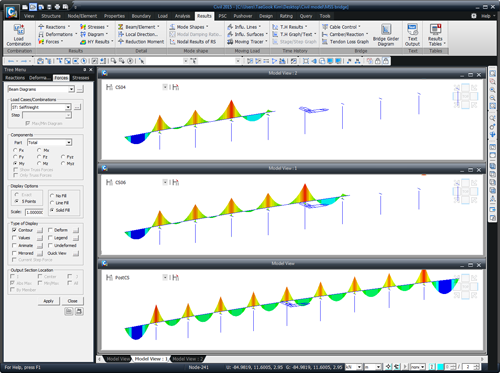Select the Model View : 1 bottom tab
This screenshot has height=373, width=500.
tap(151, 359)
